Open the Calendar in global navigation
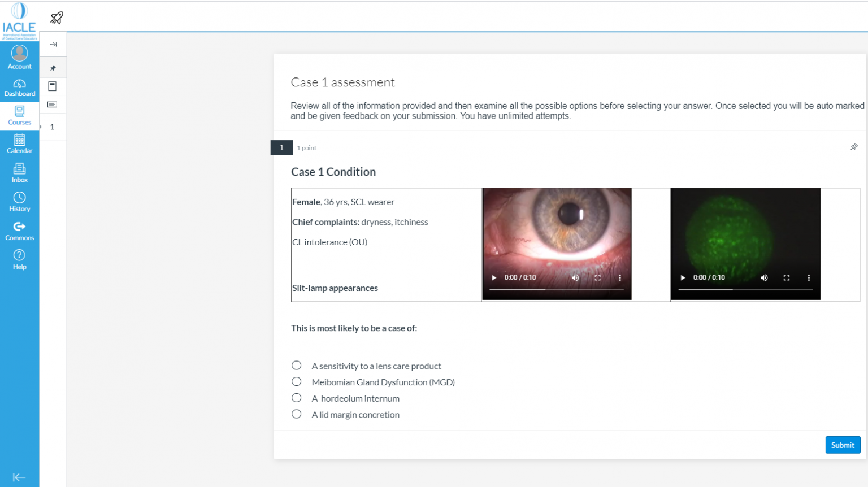Image resolution: width=868 pixels, height=487 pixels. click(x=19, y=142)
